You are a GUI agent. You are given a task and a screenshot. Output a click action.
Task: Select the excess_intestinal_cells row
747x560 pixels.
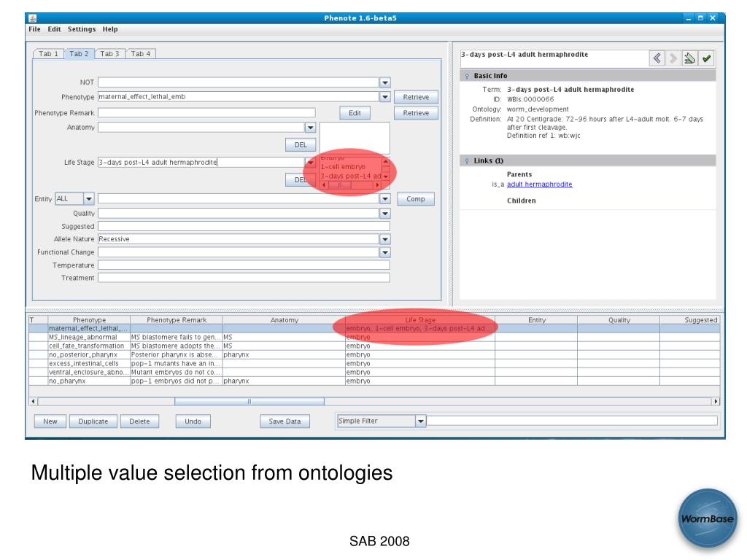tap(374, 363)
